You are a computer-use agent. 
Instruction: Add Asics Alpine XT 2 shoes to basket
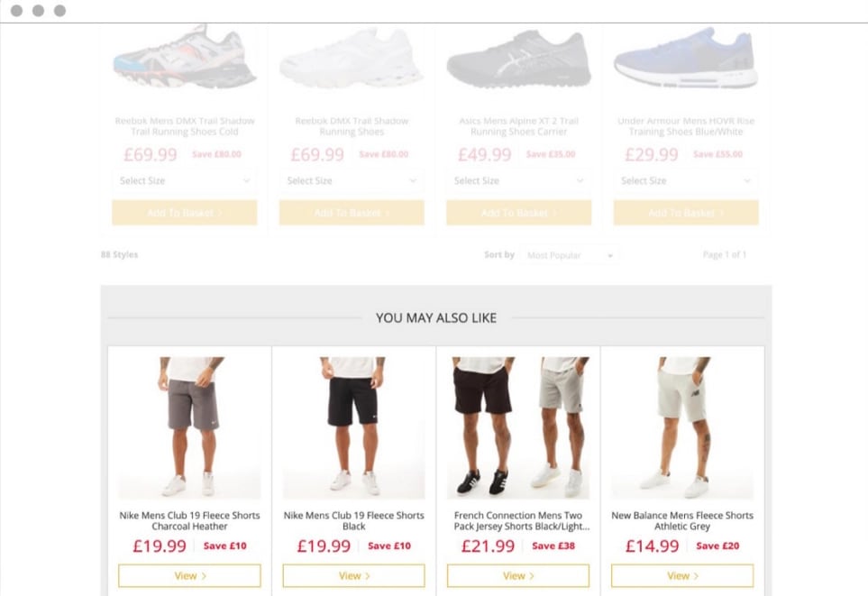(517, 211)
